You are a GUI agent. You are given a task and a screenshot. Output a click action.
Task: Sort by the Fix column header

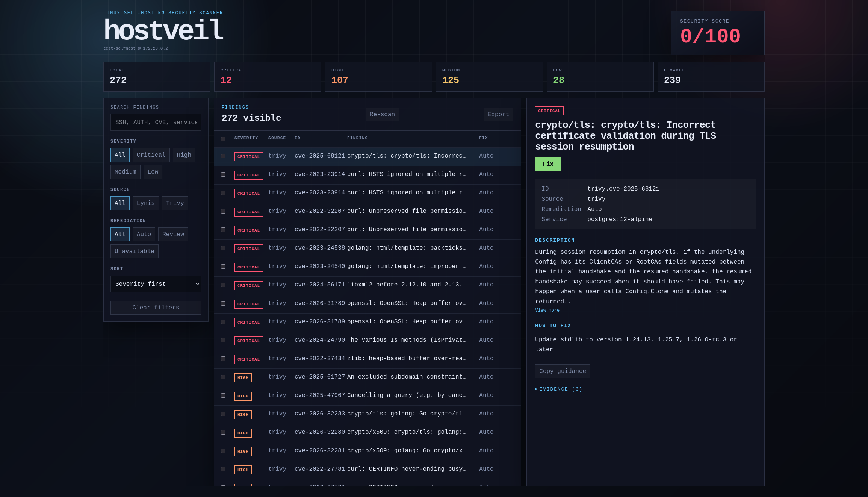pos(483,138)
